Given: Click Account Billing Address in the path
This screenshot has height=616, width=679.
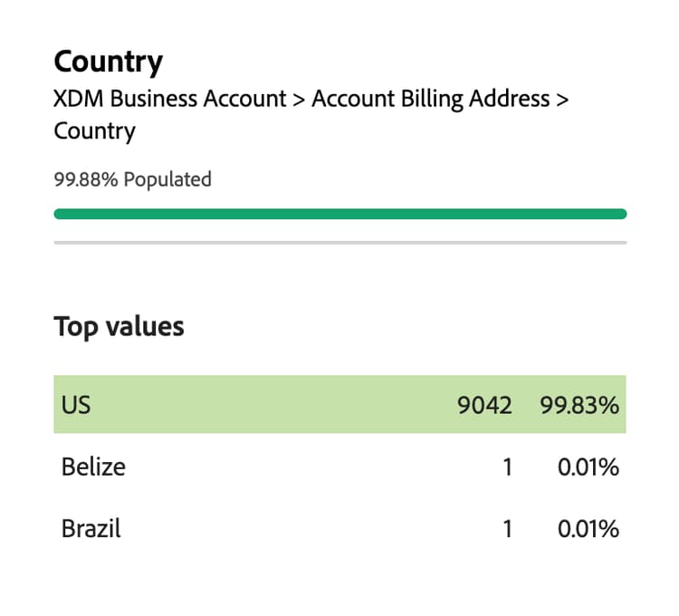Looking at the screenshot, I should 430,98.
